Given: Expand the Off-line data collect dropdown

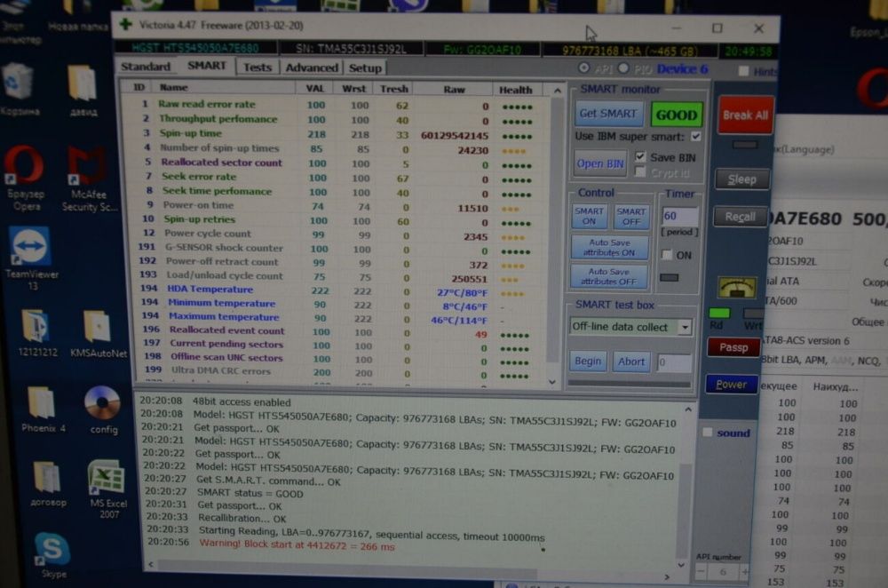Looking at the screenshot, I should click(x=686, y=327).
